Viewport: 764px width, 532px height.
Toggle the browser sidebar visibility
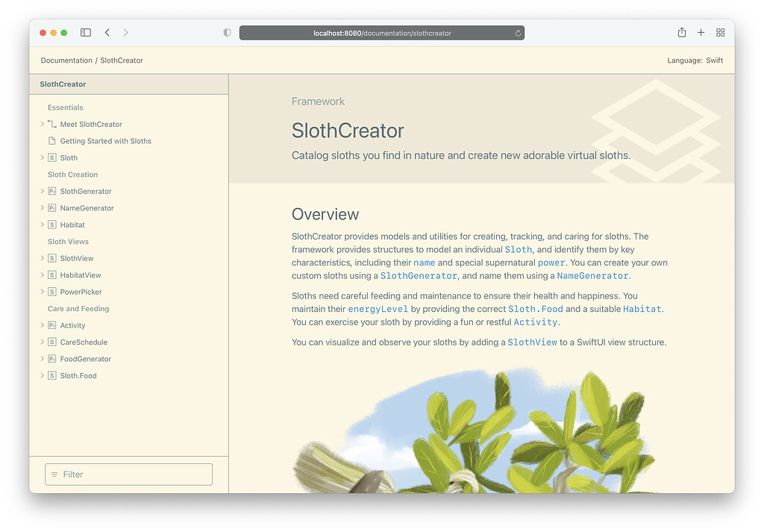click(85, 32)
